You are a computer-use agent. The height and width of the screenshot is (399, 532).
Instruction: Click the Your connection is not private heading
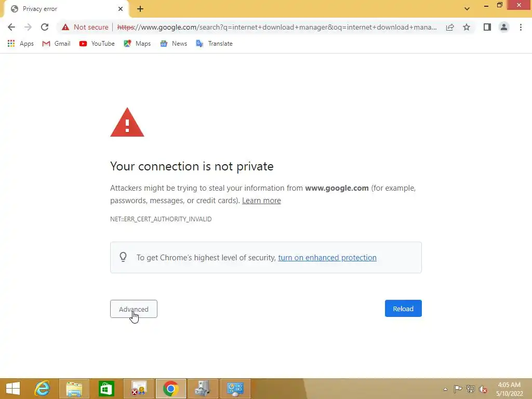coord(192,166)
